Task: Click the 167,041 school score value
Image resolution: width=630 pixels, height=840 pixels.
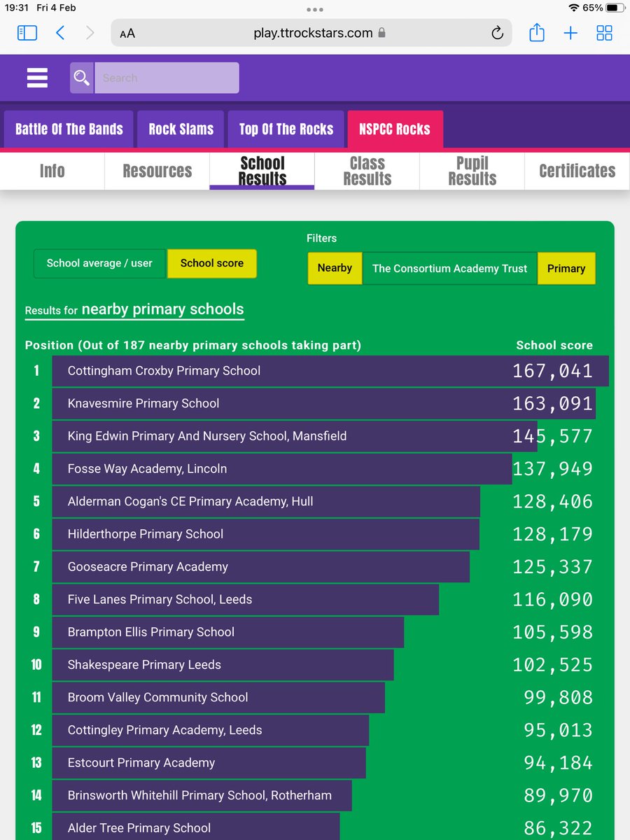Action: [x=552, y=371]
